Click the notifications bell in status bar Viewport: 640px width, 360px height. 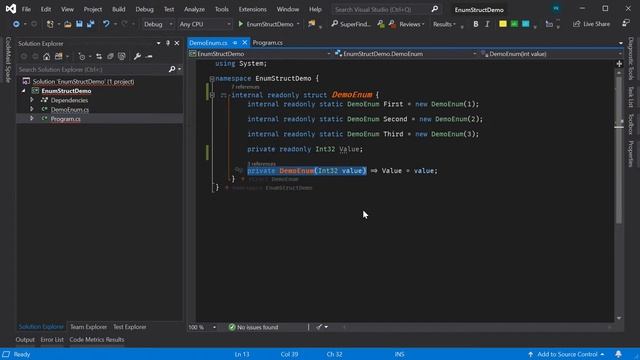(618, 354)
